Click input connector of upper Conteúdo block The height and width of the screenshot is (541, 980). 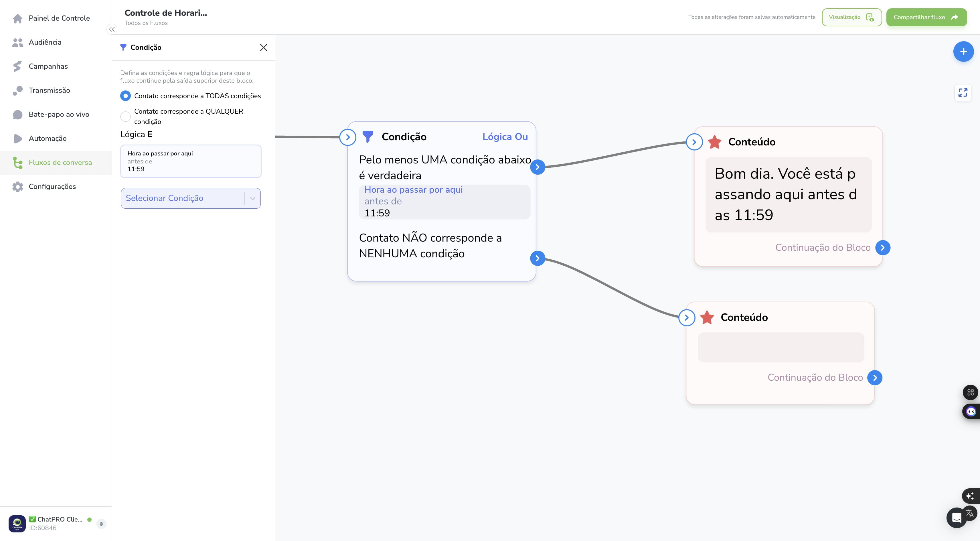click(x=694, y=142)
